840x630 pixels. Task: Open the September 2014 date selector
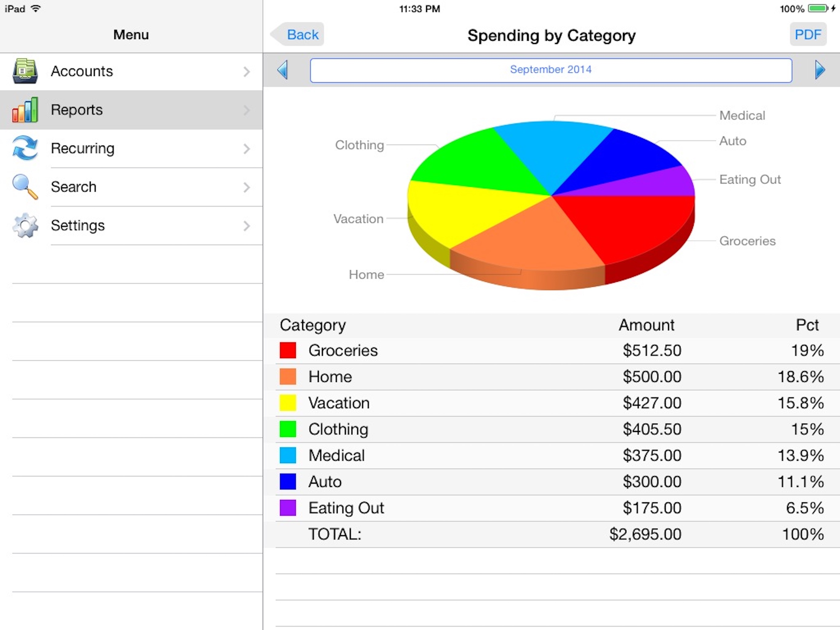point(551,70)
